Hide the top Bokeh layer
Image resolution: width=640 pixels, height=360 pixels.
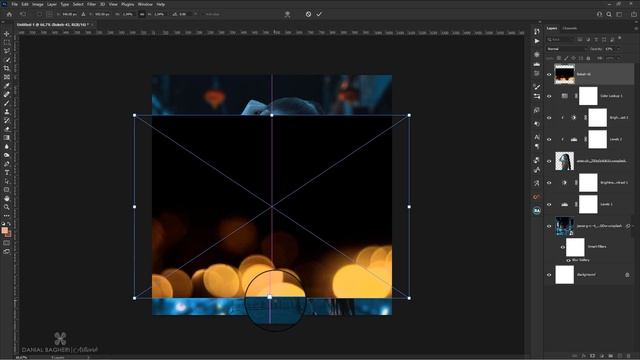point(549,75)
